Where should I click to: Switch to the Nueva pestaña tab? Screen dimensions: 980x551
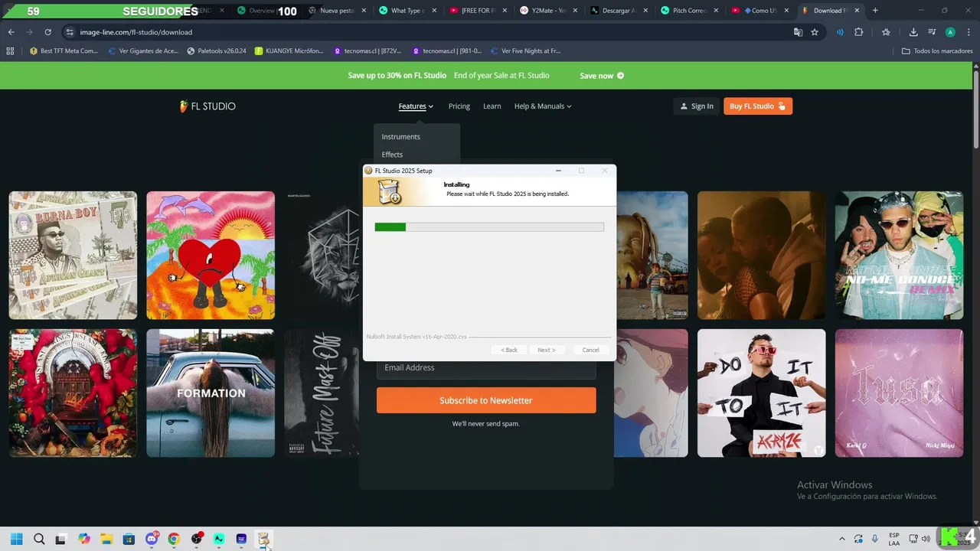coord(335,11)
